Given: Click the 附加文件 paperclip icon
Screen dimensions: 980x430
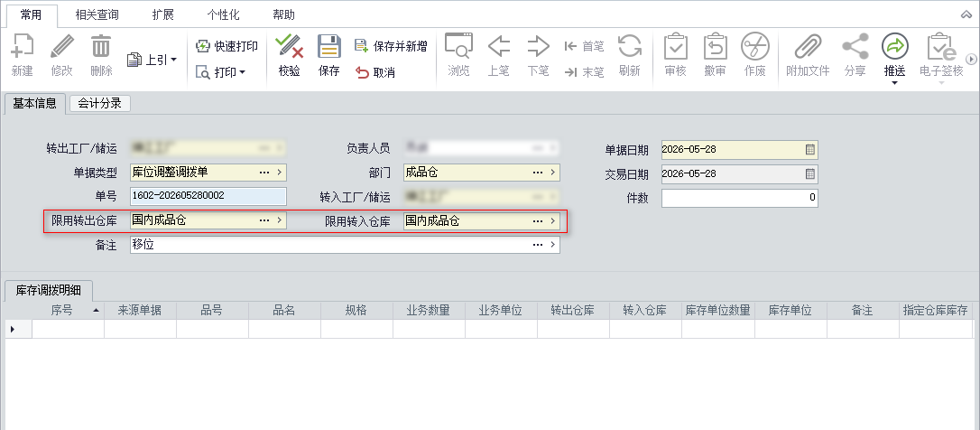Looking at the screenshot, I should 808,46.
